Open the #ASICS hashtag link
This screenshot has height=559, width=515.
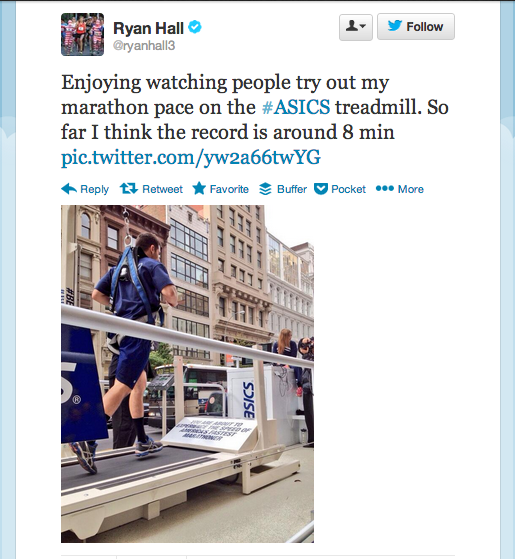(296, 107)
